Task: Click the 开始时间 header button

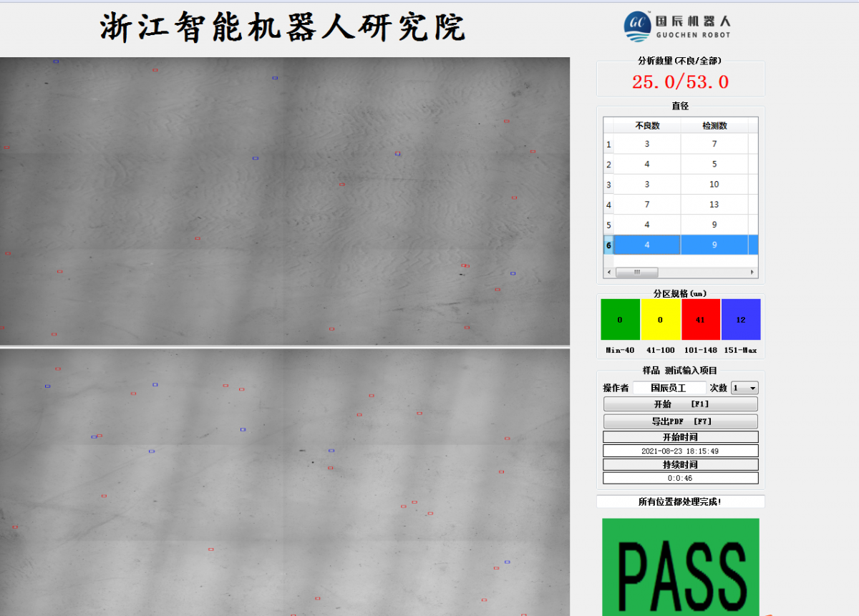Action: tap(680, 436)
